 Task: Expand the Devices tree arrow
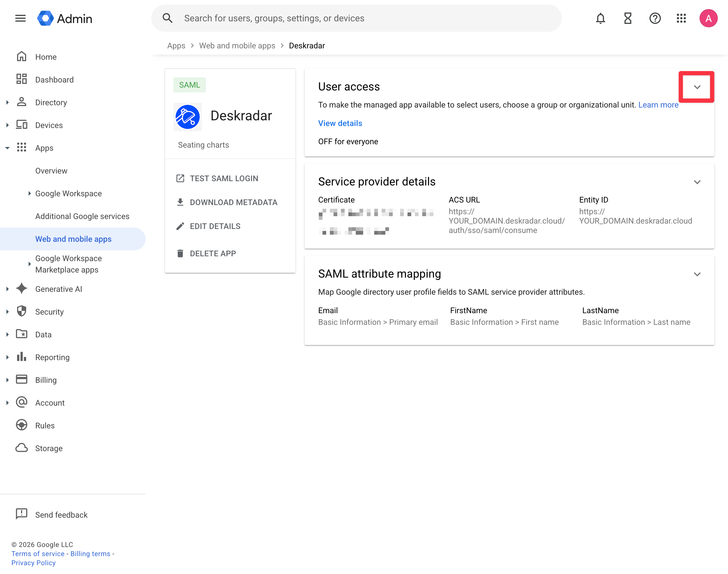click(7, 125)
